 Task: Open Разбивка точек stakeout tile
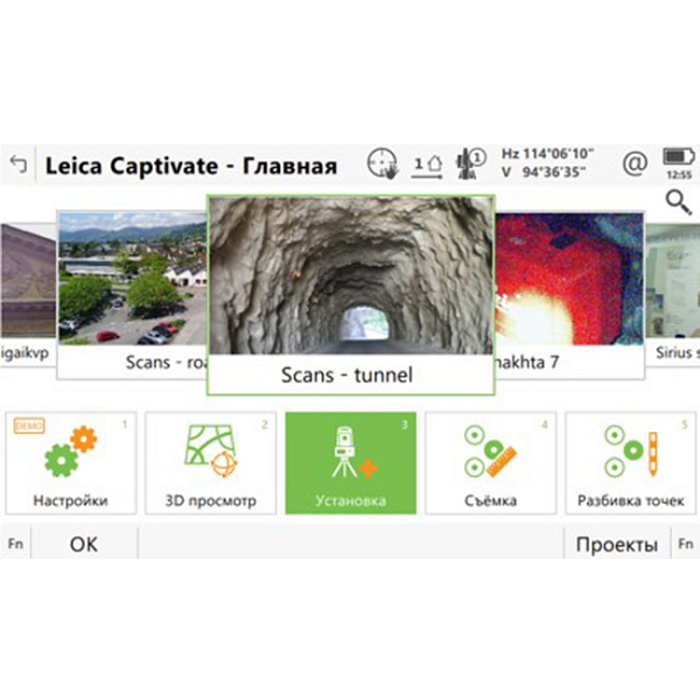coord(630,463)
